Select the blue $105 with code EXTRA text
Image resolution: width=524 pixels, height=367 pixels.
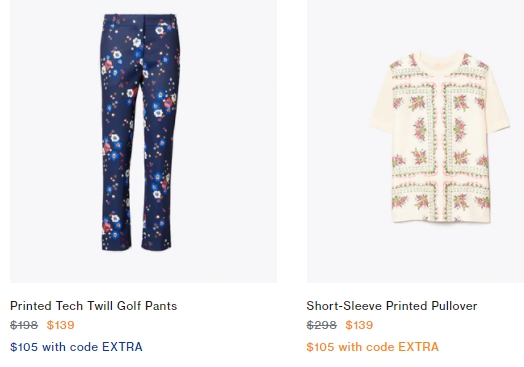(76, 347)
